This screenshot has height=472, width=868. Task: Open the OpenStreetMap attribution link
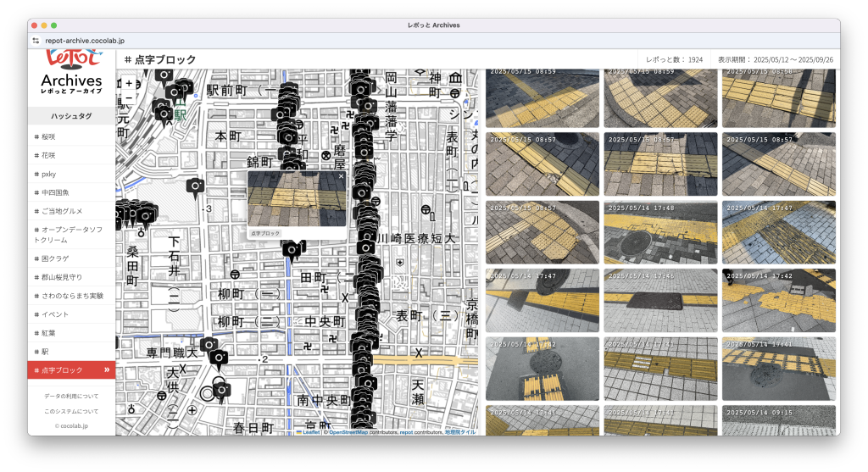348,432
